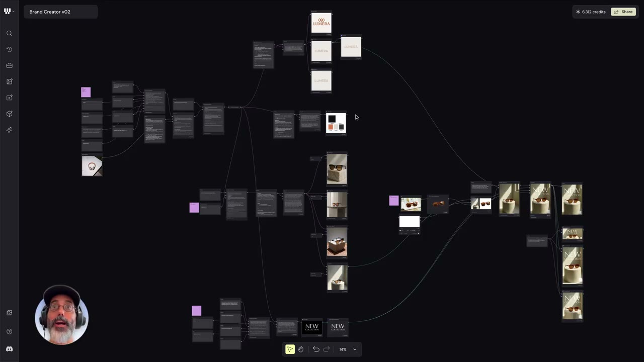Select the color palette node with orange swatch

[336, 123]
